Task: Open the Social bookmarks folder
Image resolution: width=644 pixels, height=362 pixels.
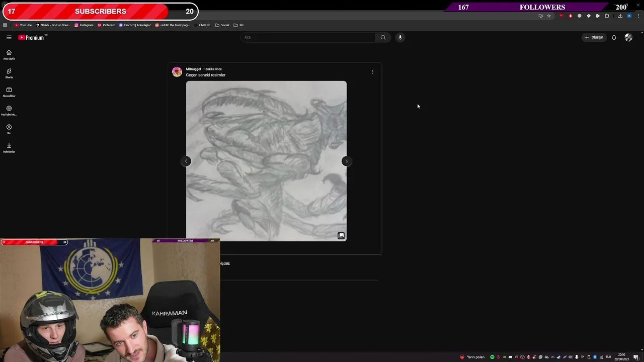Action: point(222,25)
